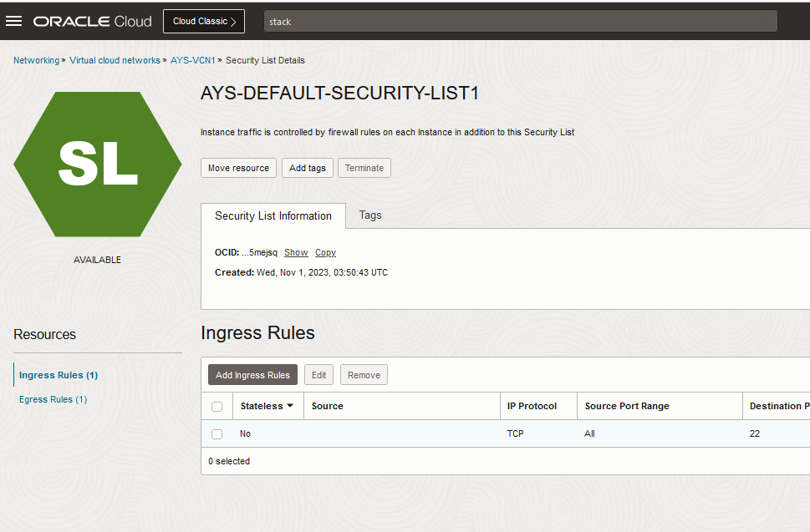Screen dimensions: 810x532
Task: Click the Terminate button
Action: [364, 168]
